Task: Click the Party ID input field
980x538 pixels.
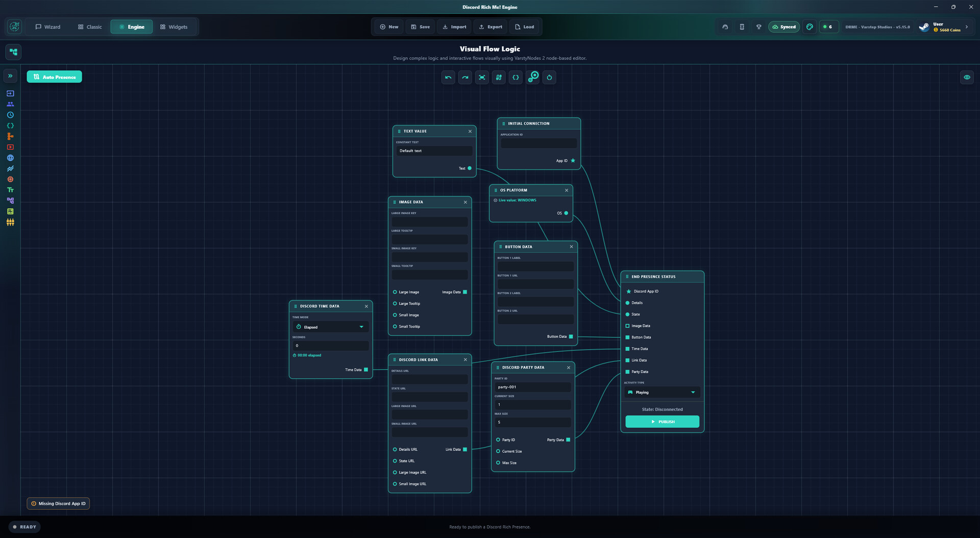Action: tap(532, 387)
